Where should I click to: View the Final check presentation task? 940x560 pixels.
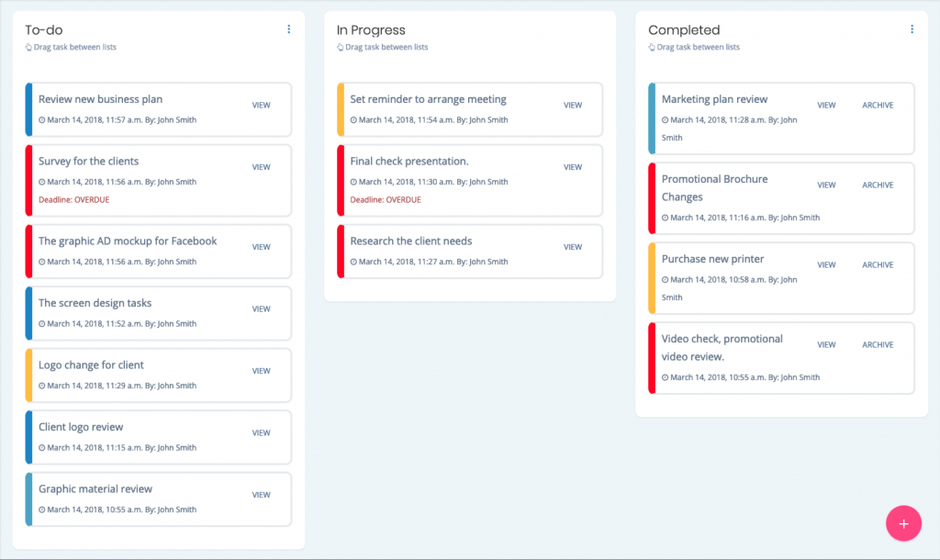pyautogui.click(x=573, y=167)
